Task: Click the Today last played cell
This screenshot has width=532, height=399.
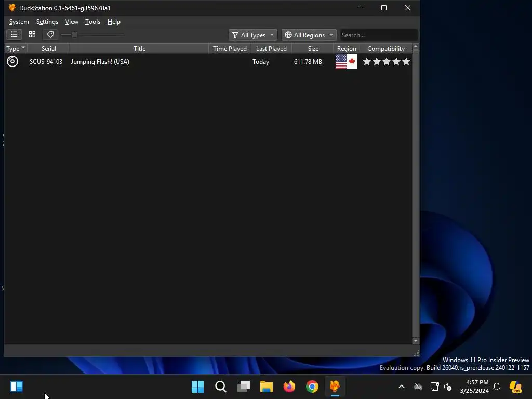Action: [x=261, y=62]
